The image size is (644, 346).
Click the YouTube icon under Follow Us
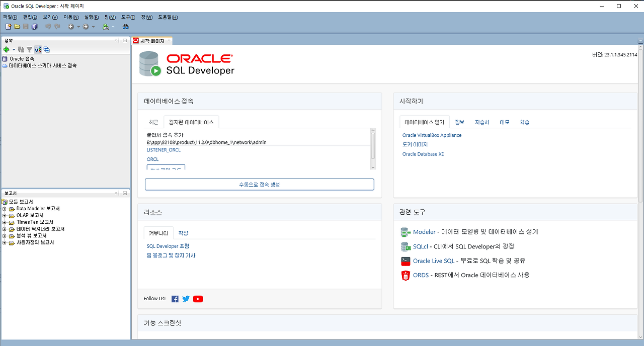198,299
